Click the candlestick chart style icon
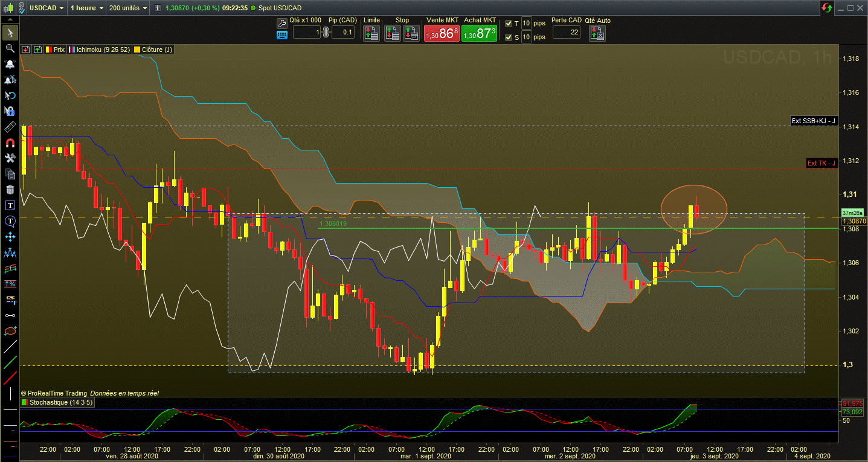 [x=8, y=8]
